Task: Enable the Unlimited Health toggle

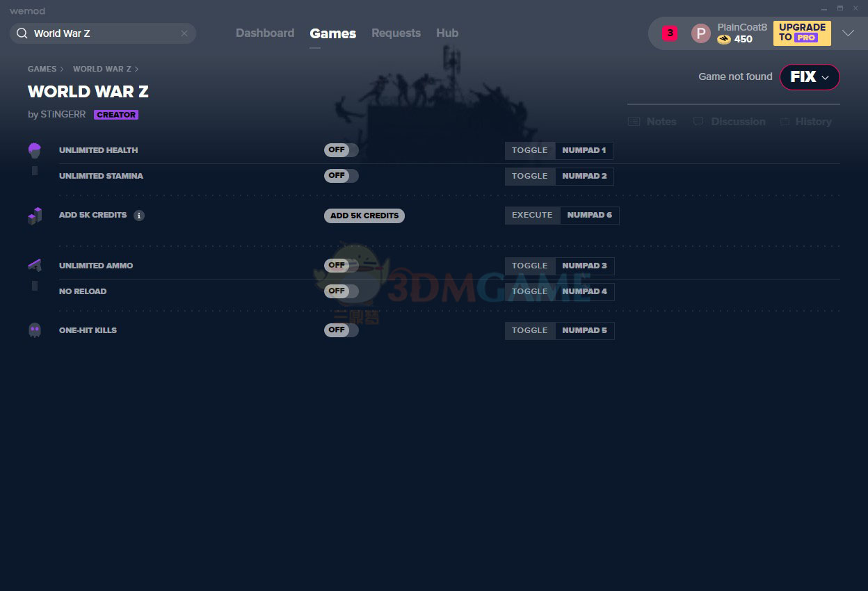Action: (x=341, y=150)
